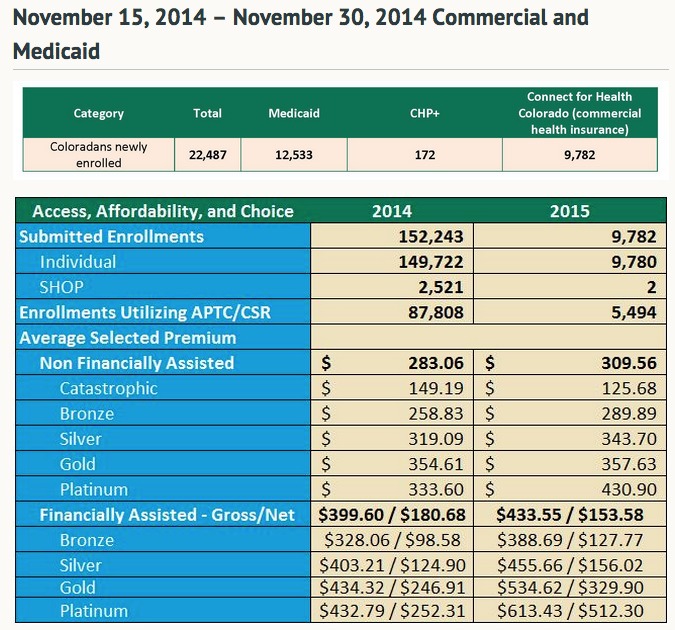The width and height of the screenshot is (675, 630).
Task: Click the Category column header
Action: pyautogui.click(x=98, y=114)
